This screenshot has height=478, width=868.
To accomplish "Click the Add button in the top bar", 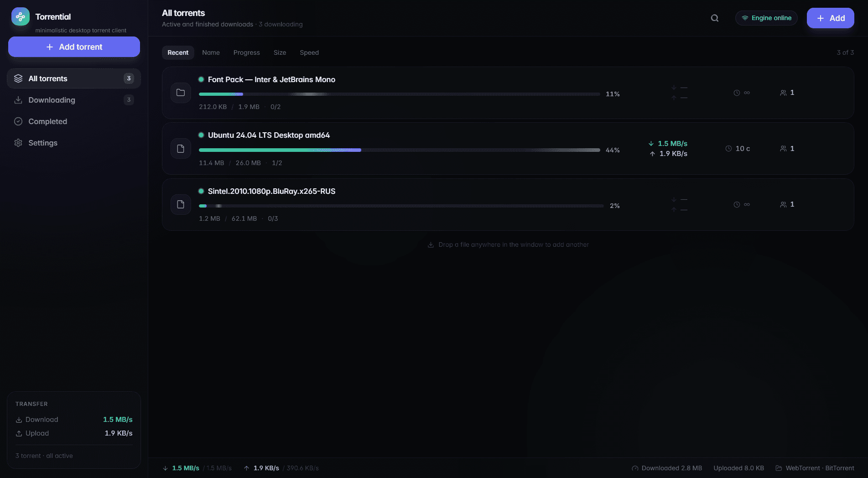I will [x=830, y=18].
